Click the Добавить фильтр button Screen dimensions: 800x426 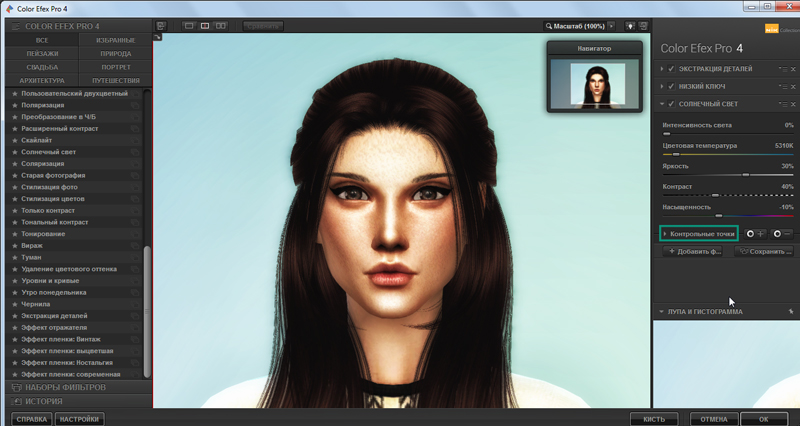[692, 252]
